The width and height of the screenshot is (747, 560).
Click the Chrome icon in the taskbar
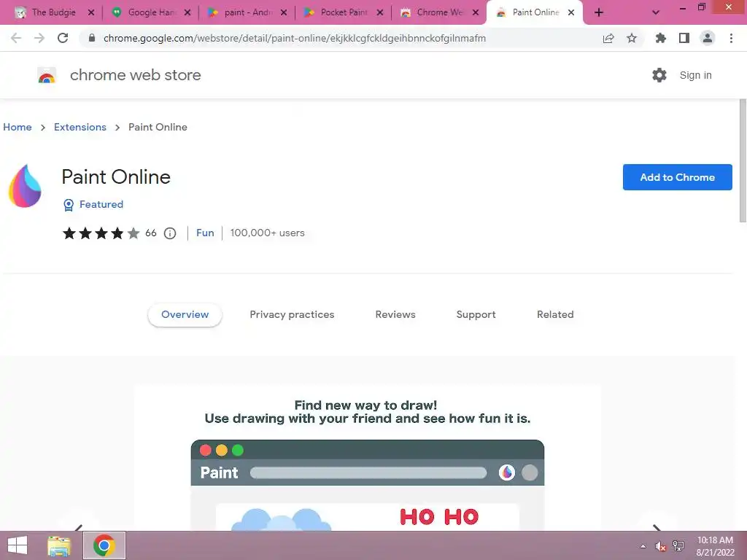click(x=104, y=545)
